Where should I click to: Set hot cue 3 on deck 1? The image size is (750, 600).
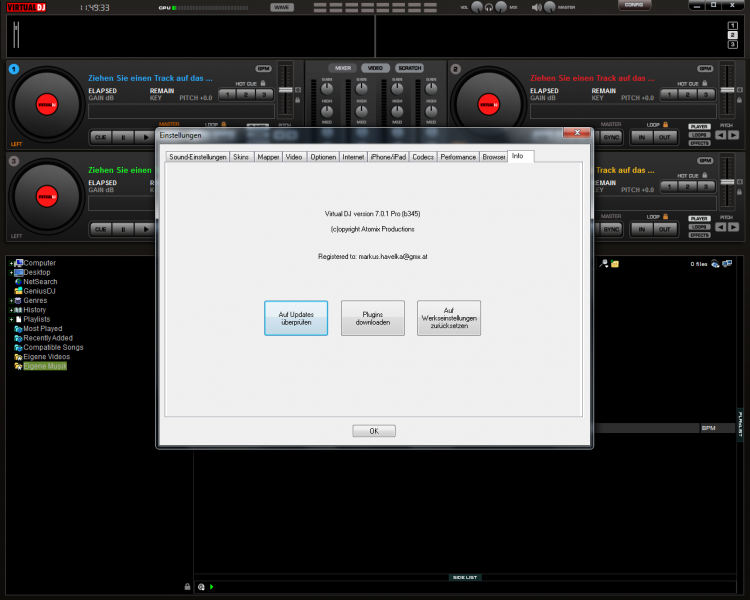click(x=264, y=94)
